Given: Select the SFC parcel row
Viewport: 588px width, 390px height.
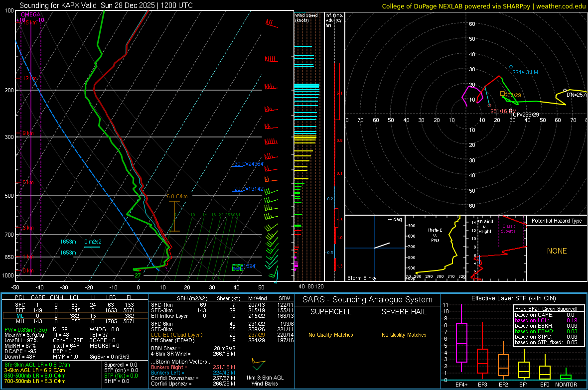Looking at the screenshot, I should 74,305.
